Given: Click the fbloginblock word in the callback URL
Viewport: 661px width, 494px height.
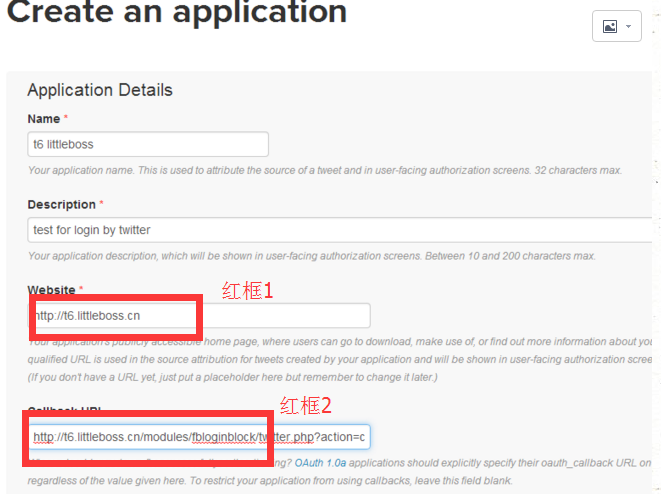Looking at the screenshot, I should pos(223,437).
